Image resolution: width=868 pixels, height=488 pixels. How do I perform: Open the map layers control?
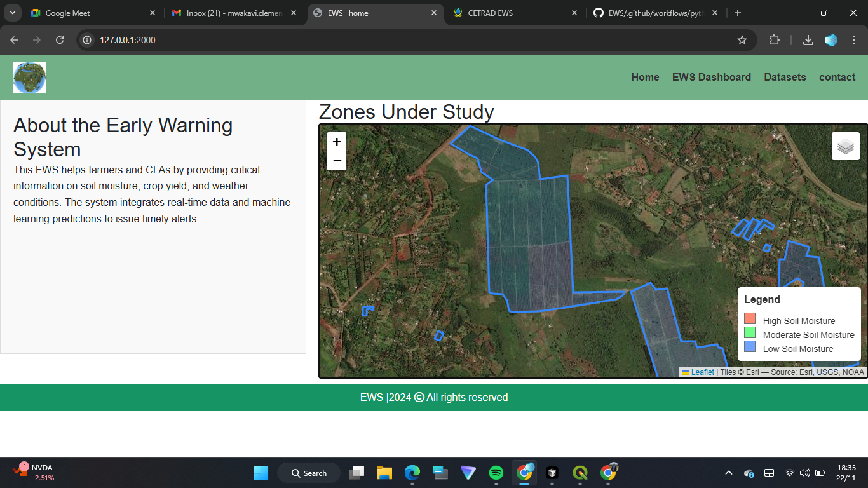click(x=845, y=146)
